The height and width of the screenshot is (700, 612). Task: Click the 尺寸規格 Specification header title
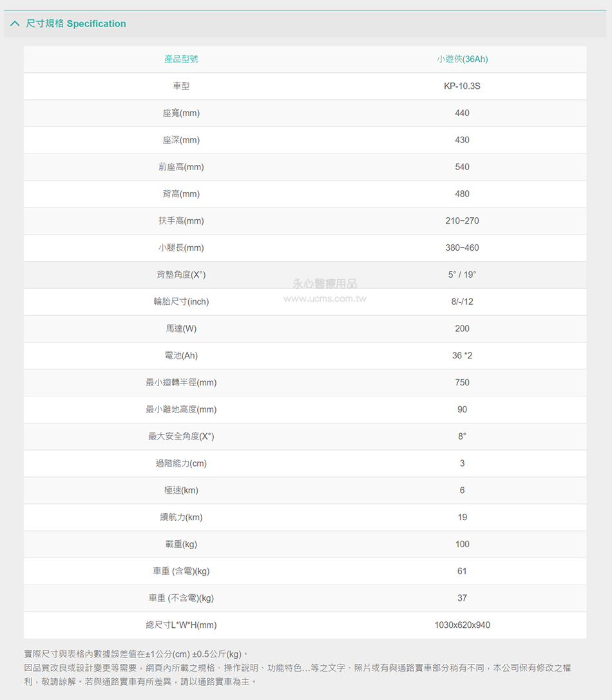[x=76, y=24]
